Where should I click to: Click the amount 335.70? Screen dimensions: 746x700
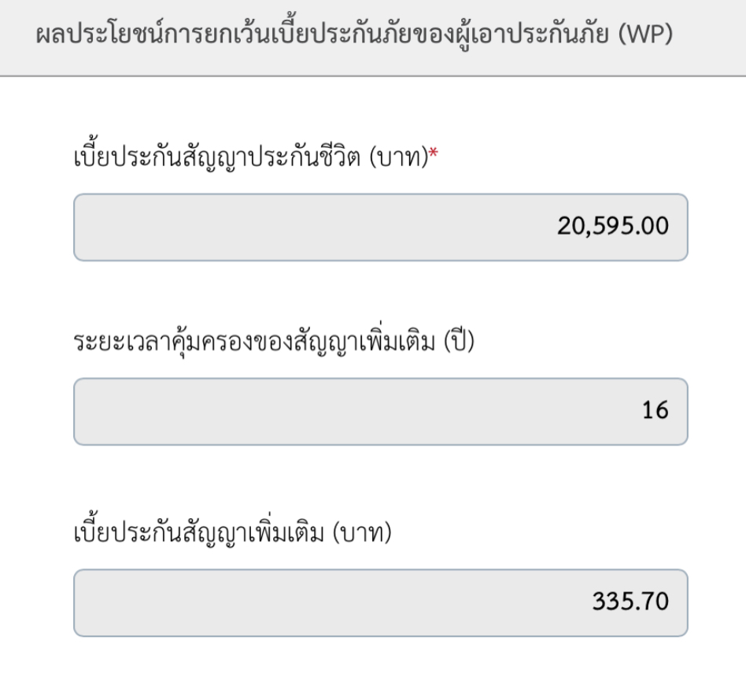tap(630, 603)
